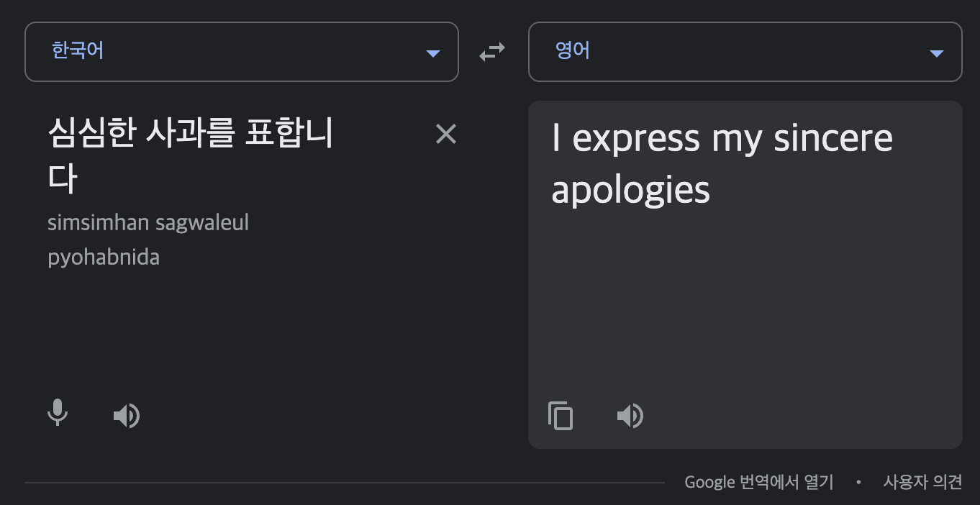
Task: Copy the translated English text
Action: 561,416
